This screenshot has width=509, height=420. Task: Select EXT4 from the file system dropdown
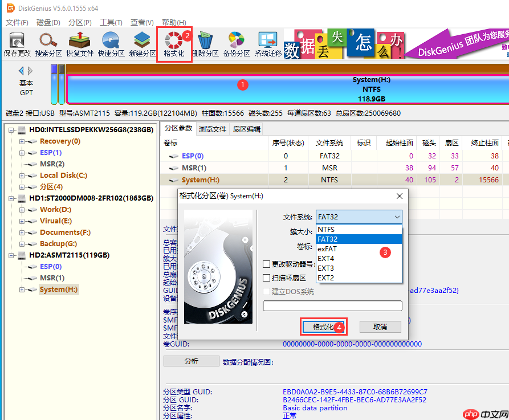(326, 259)
